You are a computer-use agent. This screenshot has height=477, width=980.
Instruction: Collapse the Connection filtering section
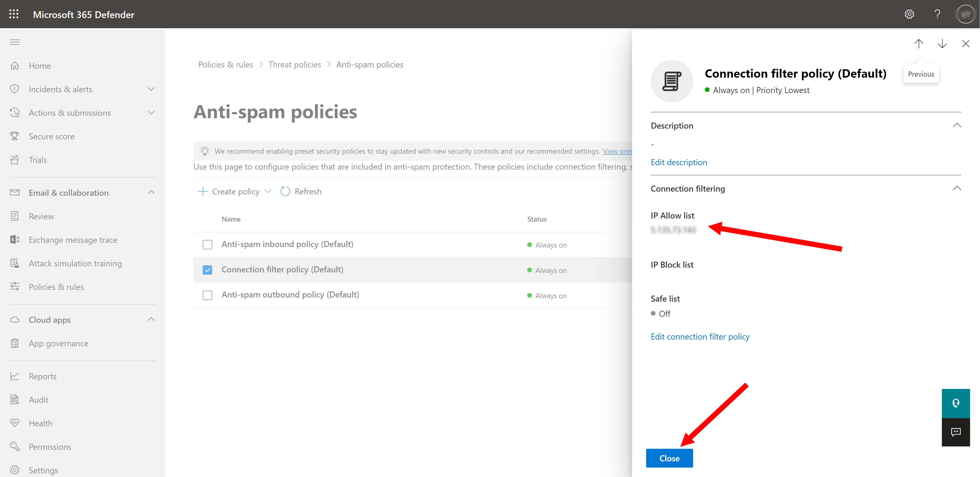[957, 188]
